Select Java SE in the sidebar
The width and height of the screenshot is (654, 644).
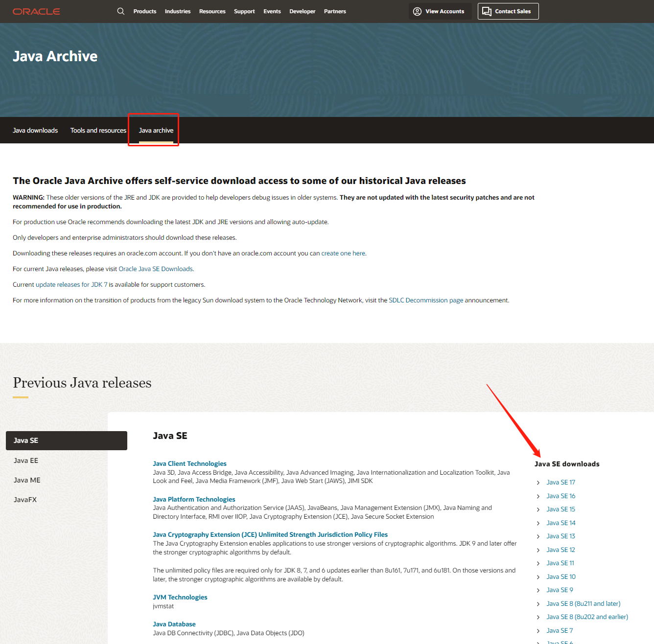click(67, 440)
